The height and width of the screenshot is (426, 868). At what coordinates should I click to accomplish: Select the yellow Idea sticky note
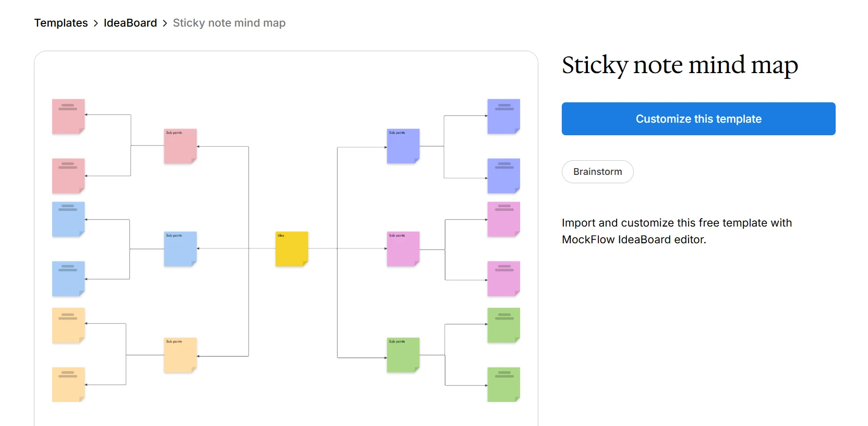tap(291, 250)
